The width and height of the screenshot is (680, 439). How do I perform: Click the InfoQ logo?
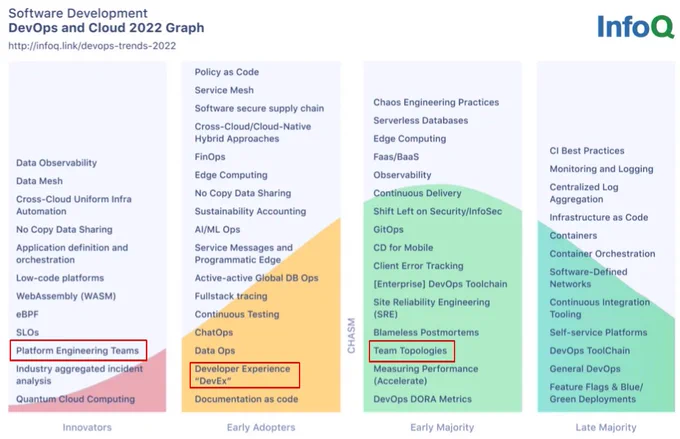[635, 26]
